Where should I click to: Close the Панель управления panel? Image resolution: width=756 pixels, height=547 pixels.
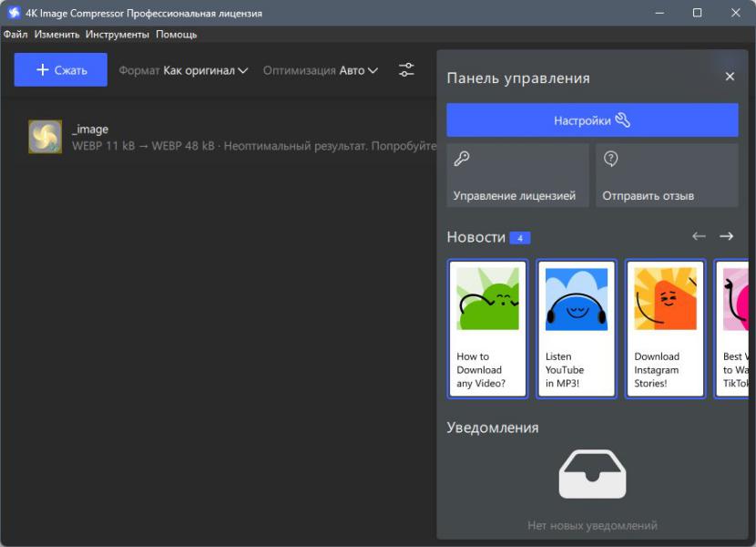[730, 77]
